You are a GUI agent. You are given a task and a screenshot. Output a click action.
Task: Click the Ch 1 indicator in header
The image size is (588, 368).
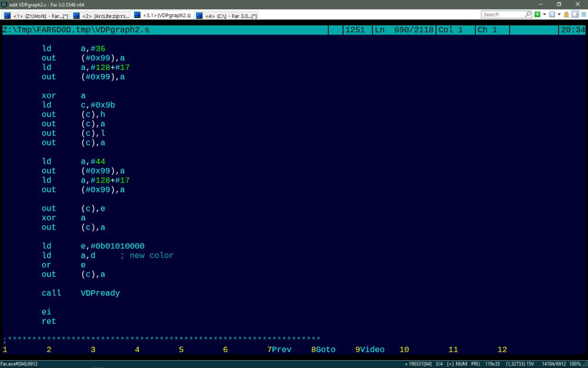(x=487, y=30)
